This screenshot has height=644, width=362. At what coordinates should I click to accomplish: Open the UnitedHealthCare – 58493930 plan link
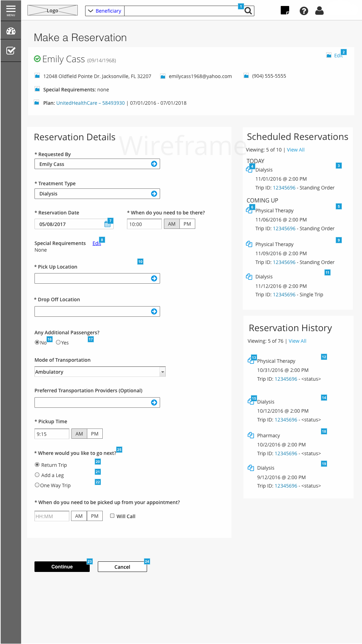tap(90, 103)
